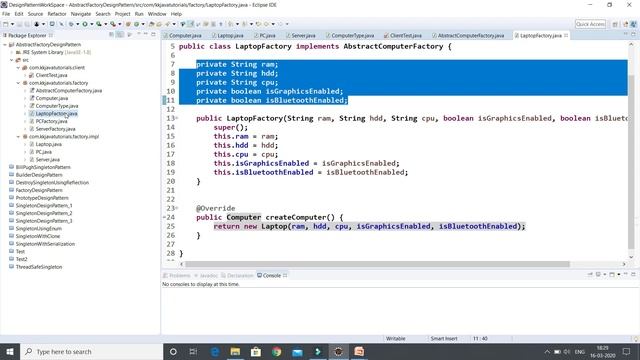
Task: Click the editor horizontal scrollbar
Action: (x=377, y=264)
